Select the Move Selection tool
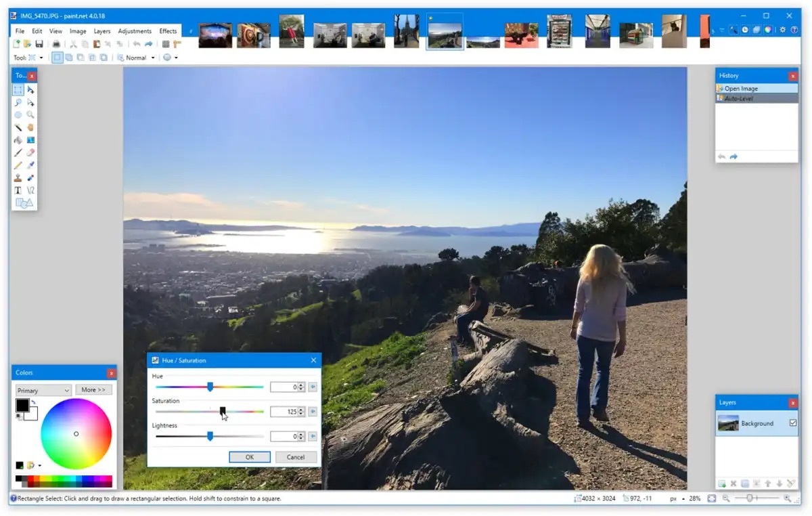 tap(30, 102)
